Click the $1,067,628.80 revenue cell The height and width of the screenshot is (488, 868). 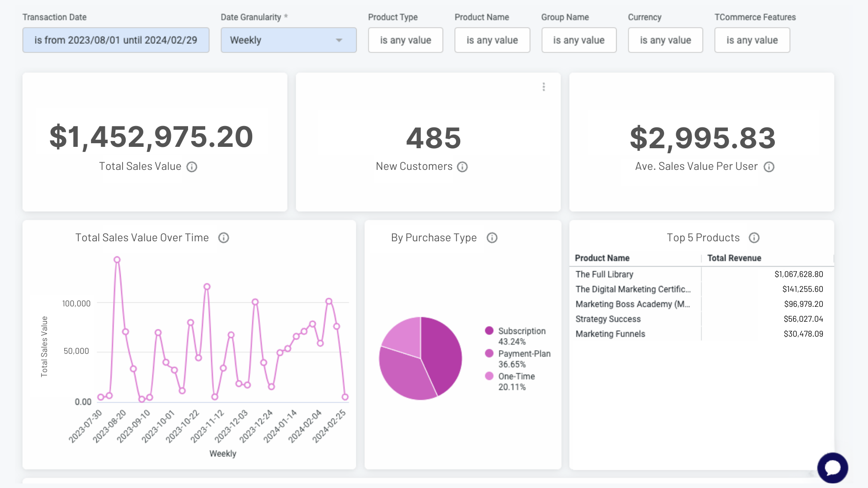click(x=798, y=274)
